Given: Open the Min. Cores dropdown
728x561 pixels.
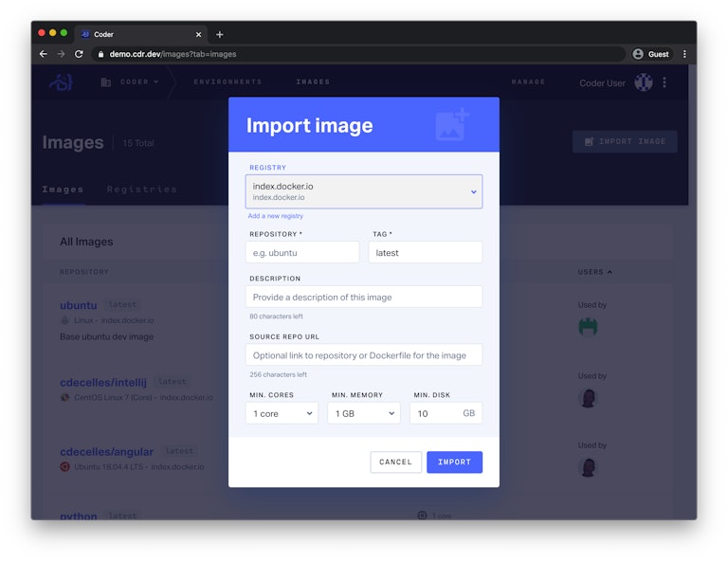Looking at the screenshot, I should click(282, 413).
